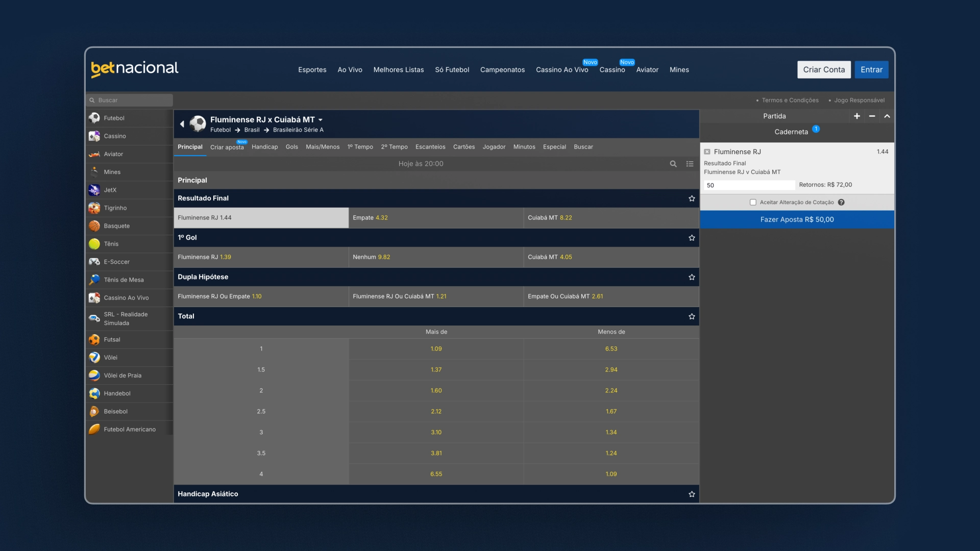This screenshot has height=551, width=980.
Task: Open the Ao Vivo menu item
Action: pos(350,70)
